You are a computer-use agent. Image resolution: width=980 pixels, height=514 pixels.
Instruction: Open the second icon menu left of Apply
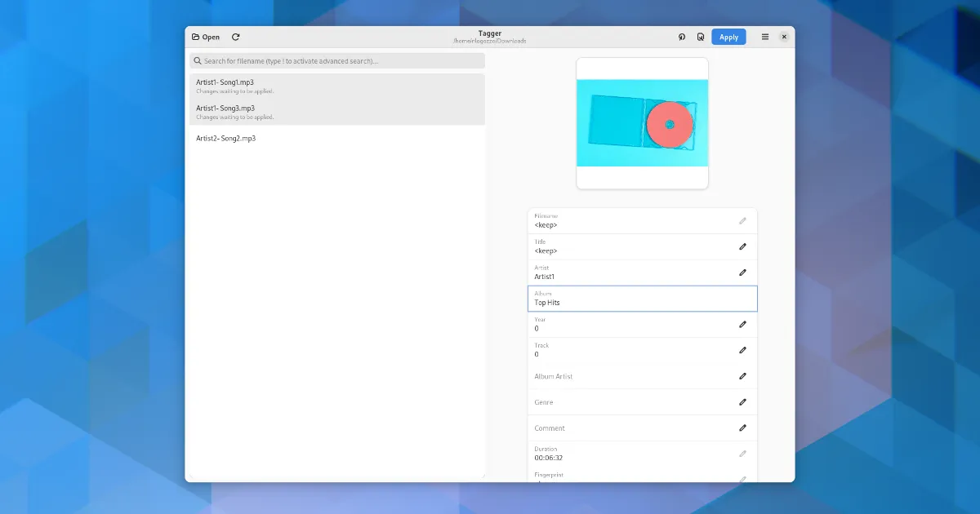point(682,37)
